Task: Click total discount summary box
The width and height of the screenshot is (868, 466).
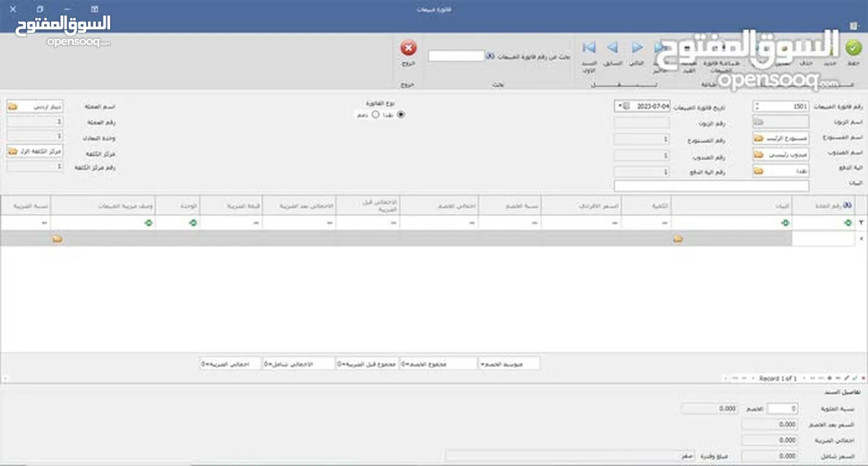Action: [x=439, y=364]
